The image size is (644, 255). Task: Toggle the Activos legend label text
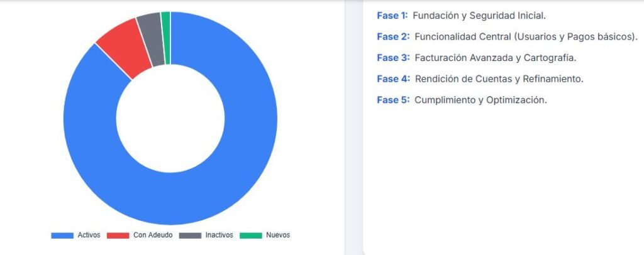coord(88,236)
